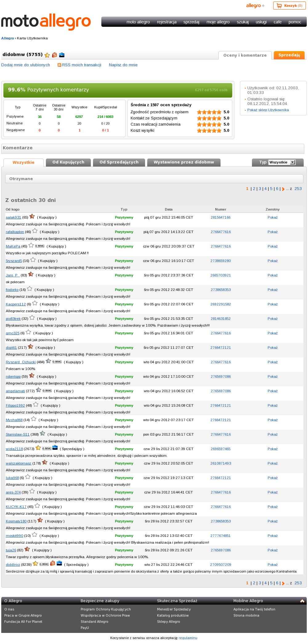Image resolution: width=308 pixels, height=644 pixels.
Task: Open the 'pomoc' menu item
Action: point(295,22)
